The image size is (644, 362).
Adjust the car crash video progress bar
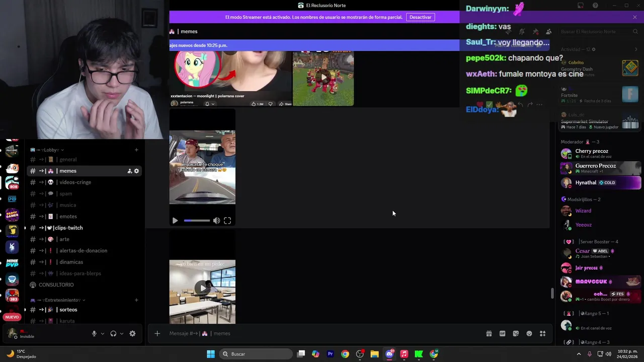(x=197, y=221)
